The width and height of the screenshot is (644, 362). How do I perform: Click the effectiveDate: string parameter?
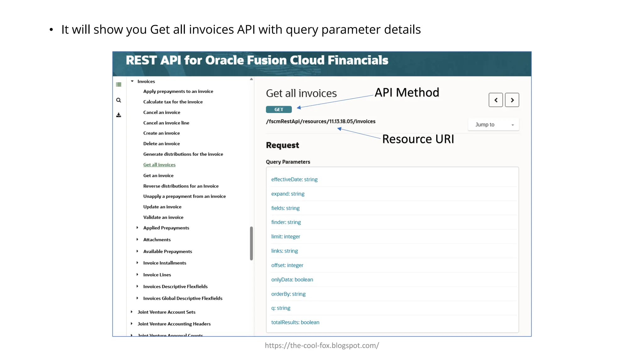[x=294, y=179]
